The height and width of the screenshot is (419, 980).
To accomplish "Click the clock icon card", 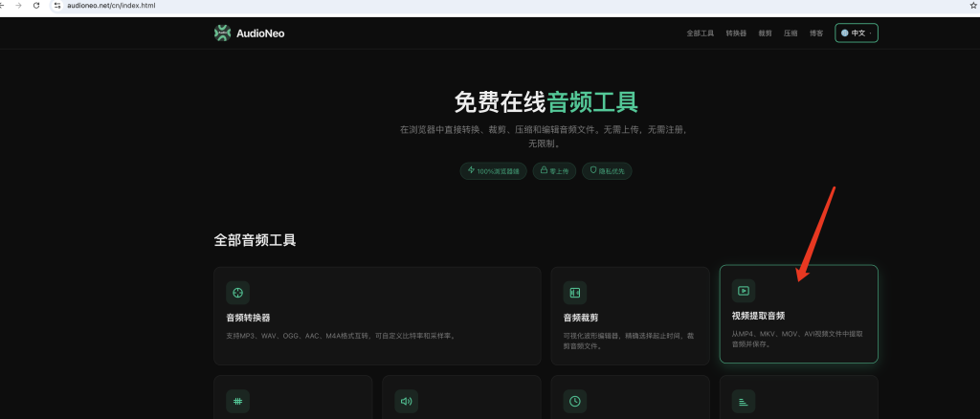I will [575, 401].
